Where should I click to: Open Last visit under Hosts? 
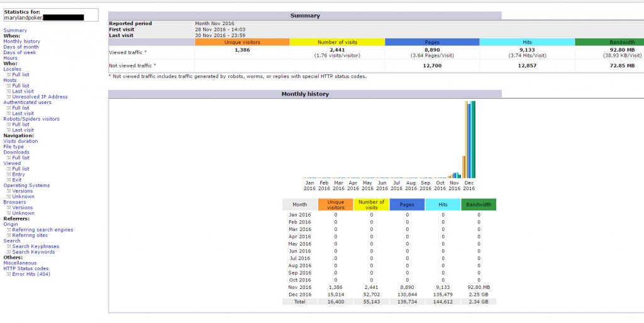tap(23, 91)
